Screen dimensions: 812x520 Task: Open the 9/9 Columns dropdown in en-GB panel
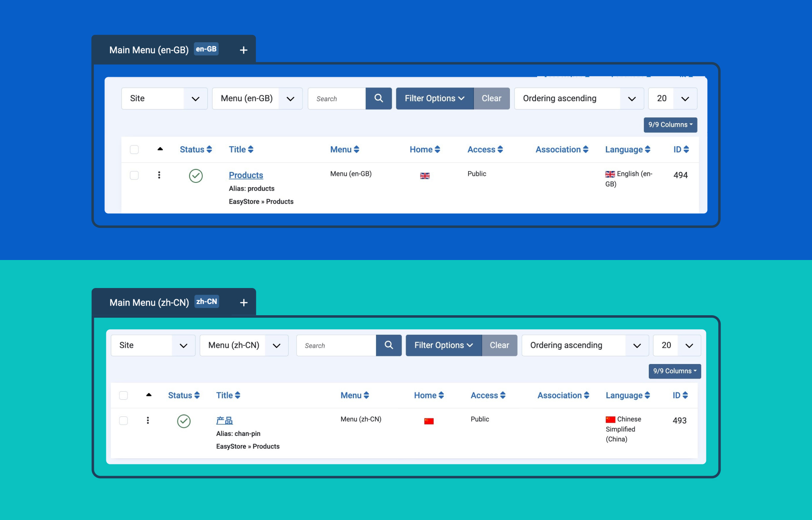(x=670, y=125)
